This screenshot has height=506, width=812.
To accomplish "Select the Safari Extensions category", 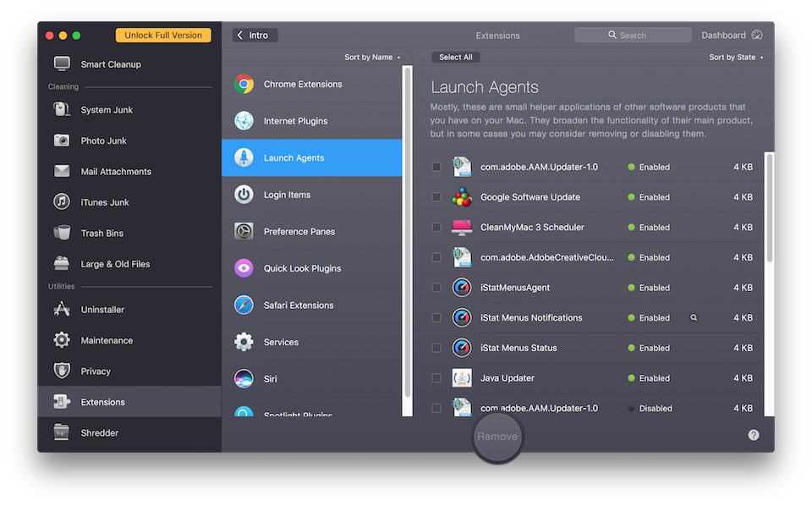I will point(312,305).
